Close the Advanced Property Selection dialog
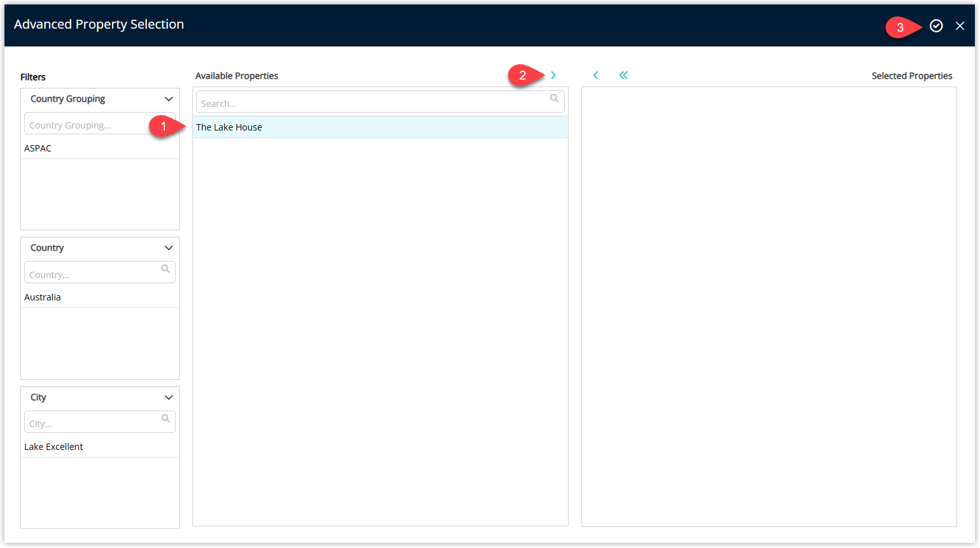 pyautogui.click(x=960, y=25)
